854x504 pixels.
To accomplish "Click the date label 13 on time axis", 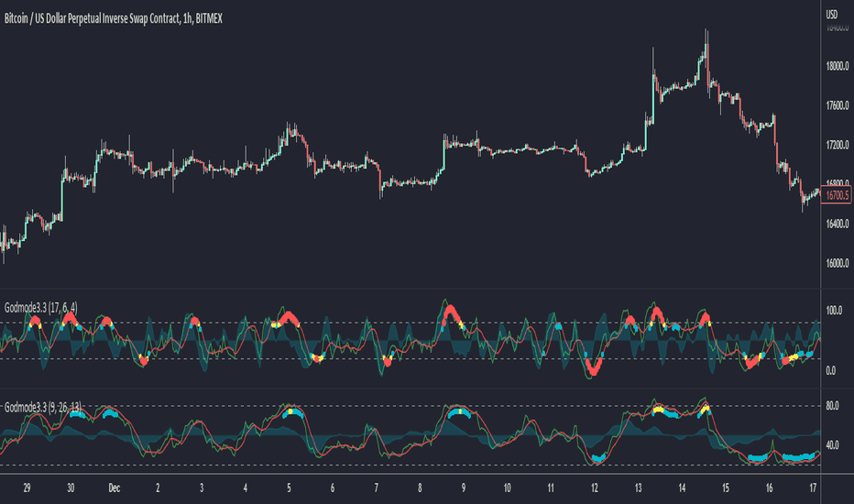I will 639,488.
